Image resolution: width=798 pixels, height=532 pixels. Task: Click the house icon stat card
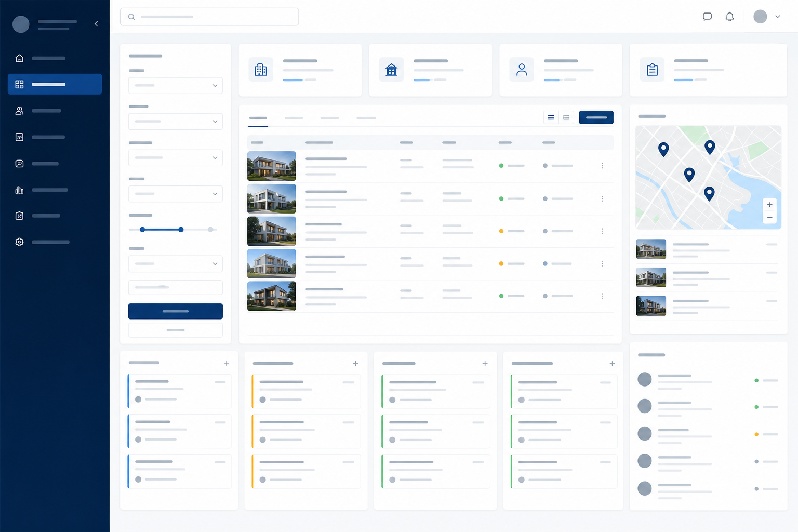(x=391, y=70)
